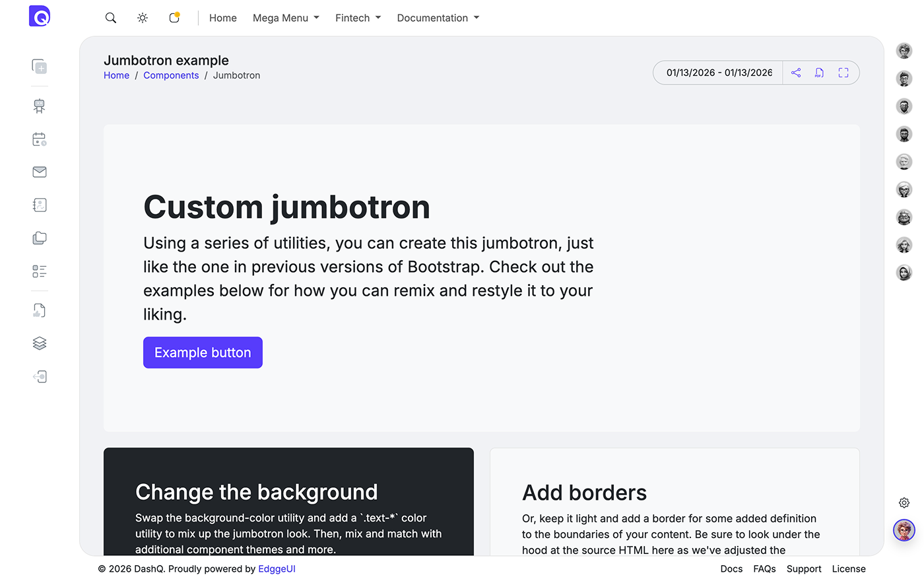
Task: Toggle light/dark theme sun icon
Action: pos(143,18)
